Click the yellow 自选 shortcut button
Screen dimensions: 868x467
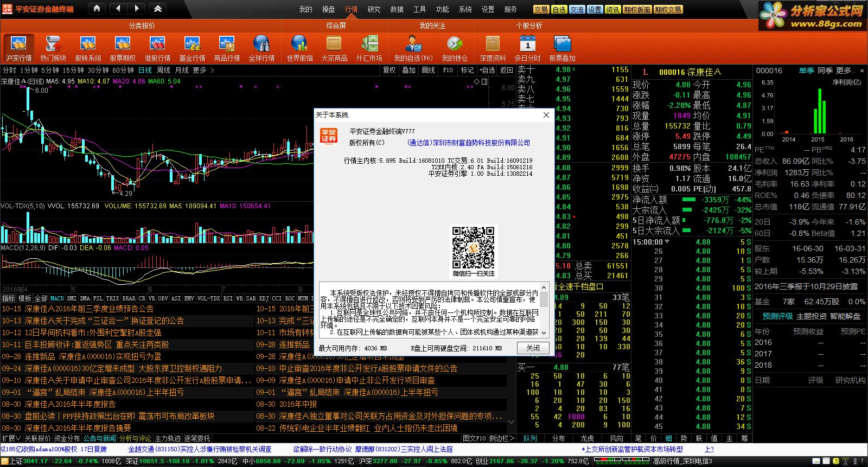(x=559, y=10)
